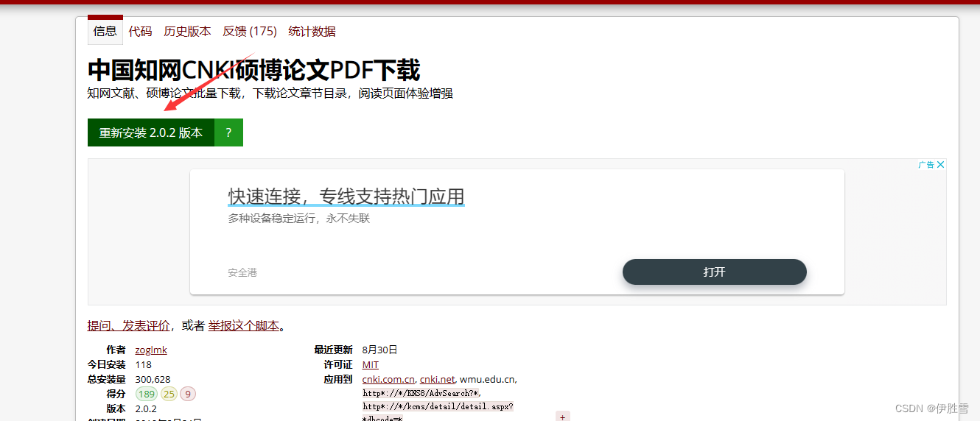The height and width of the screenshot is (421, 980).
Task: Click the 广告 ad info label
Action: tap(926, 165)
